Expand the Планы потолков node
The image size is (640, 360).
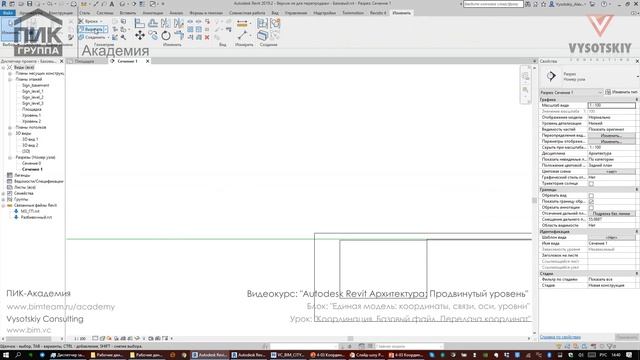10,127
